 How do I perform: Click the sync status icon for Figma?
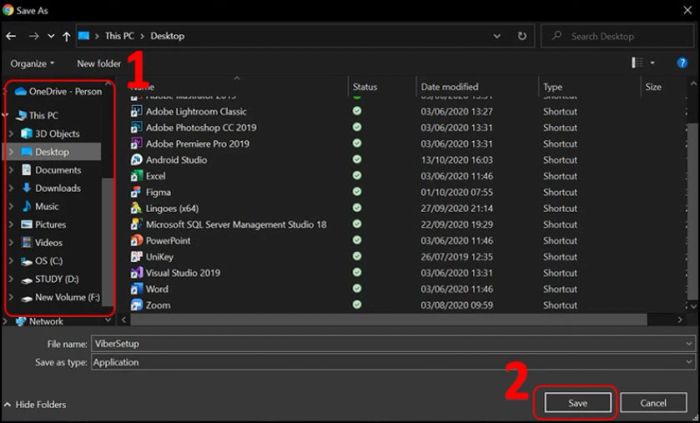(357, 192)
